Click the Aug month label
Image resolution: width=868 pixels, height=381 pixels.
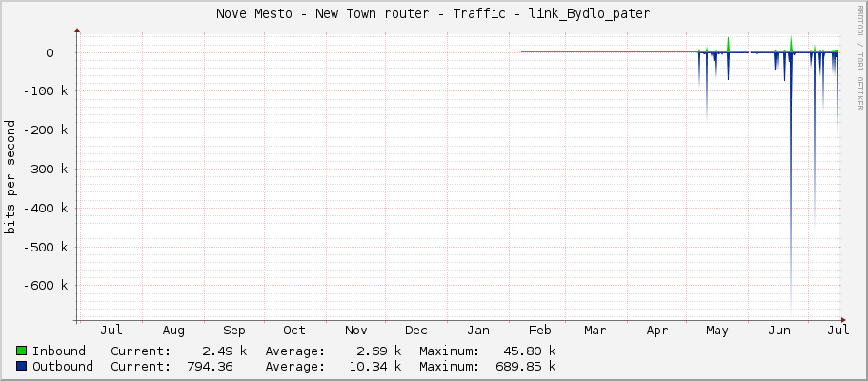(x=173, y=331)
